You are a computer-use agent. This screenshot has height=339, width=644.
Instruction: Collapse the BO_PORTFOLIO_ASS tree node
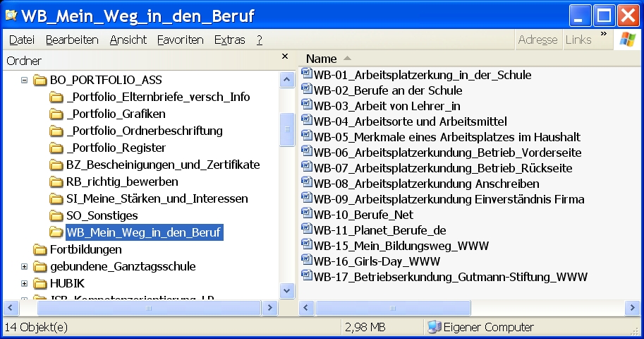point(24,80)
